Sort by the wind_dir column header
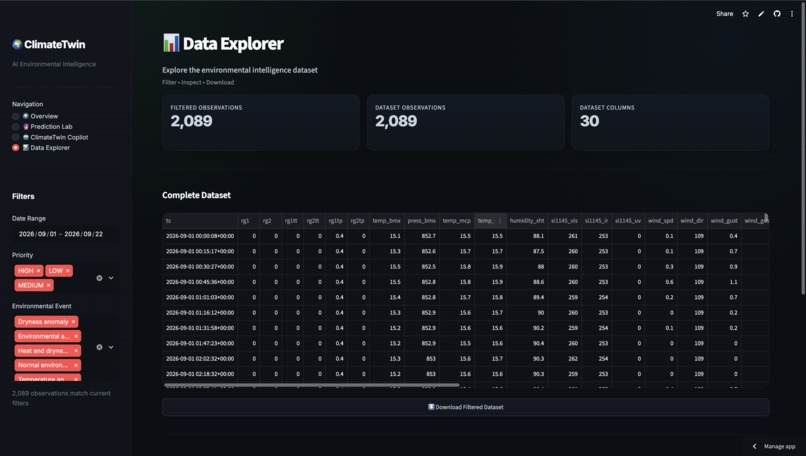806x456 pixels. 692,221
